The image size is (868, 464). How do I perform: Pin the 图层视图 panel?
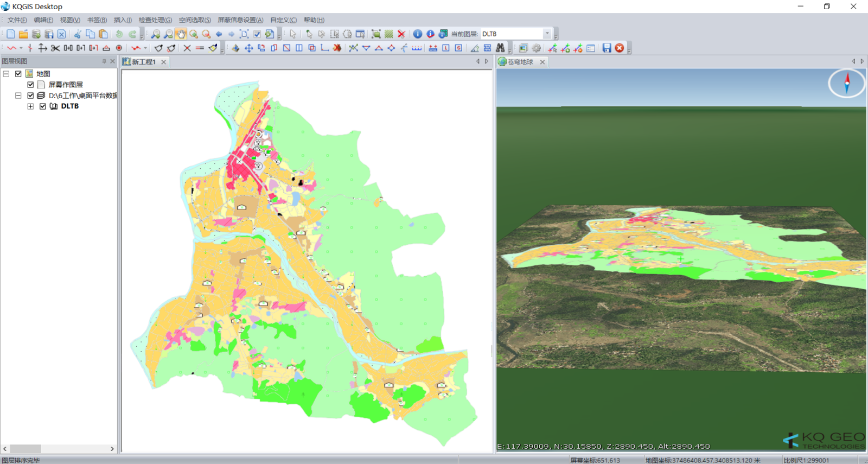click(104, 61)
